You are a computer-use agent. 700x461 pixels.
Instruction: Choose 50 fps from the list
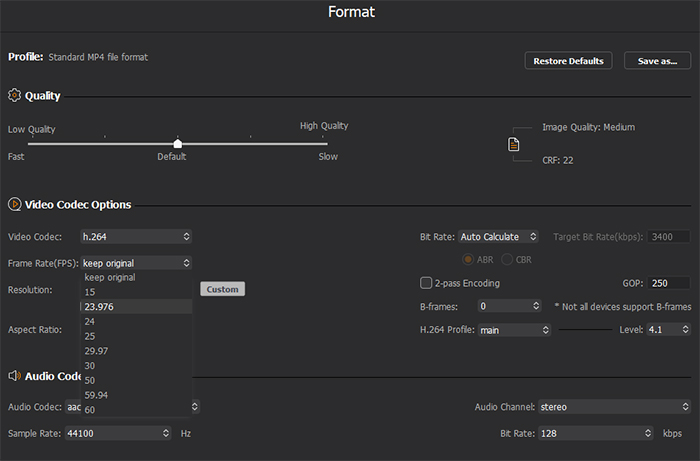coord(136,380)
